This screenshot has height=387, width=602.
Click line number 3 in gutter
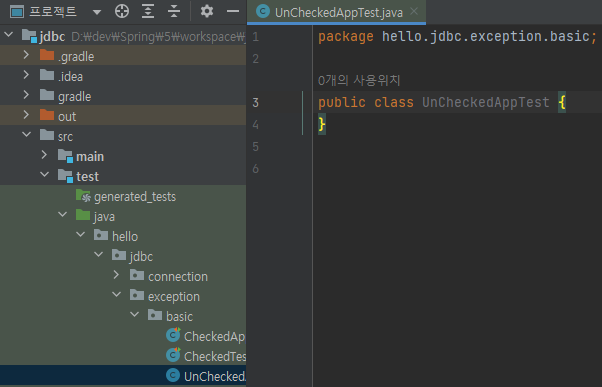coord(255,103)
